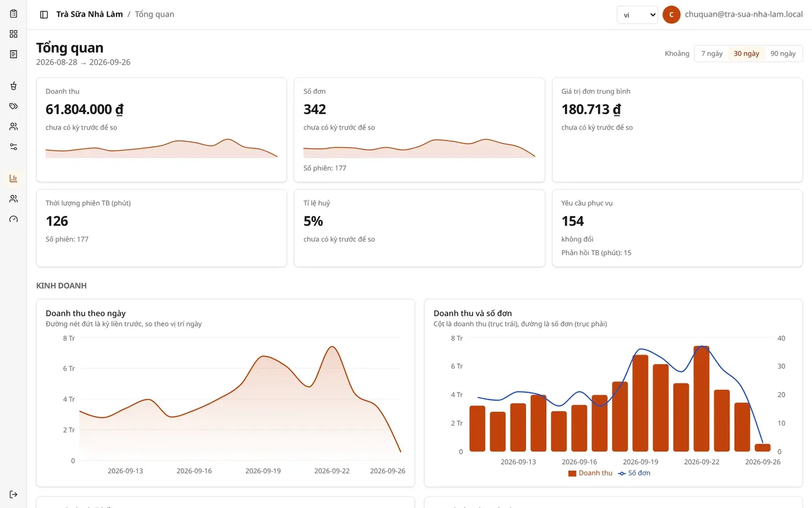Screen dimensions: 812x508
Task: Click the service requests value 154
Action: click(573, 221)
